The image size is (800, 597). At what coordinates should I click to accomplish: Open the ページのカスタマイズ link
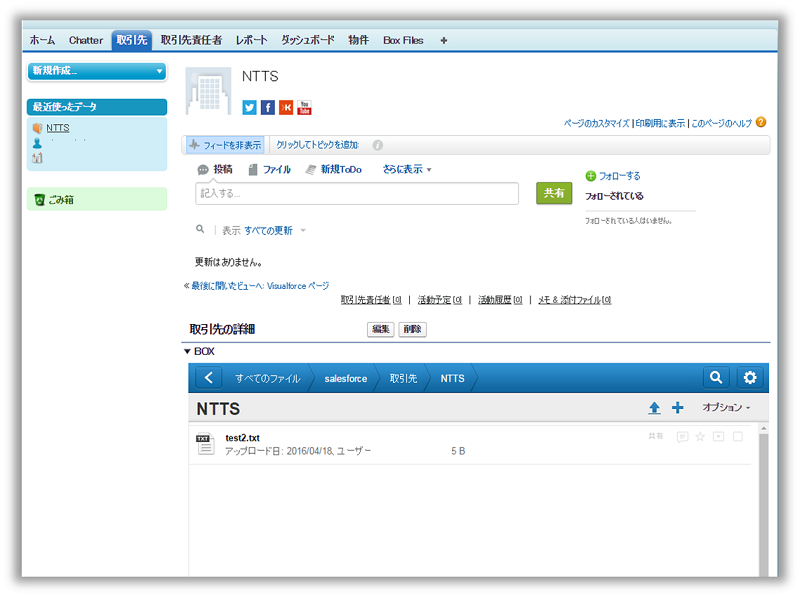[x=596, y=123]
